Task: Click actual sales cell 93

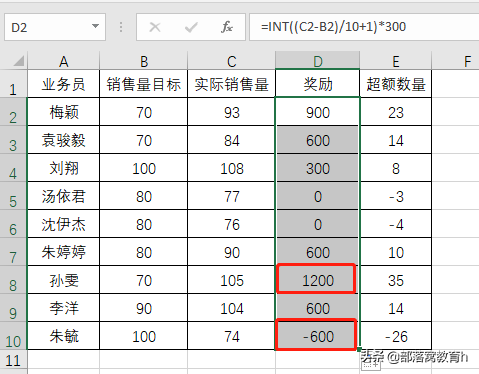Action: [x=232, y=112]
